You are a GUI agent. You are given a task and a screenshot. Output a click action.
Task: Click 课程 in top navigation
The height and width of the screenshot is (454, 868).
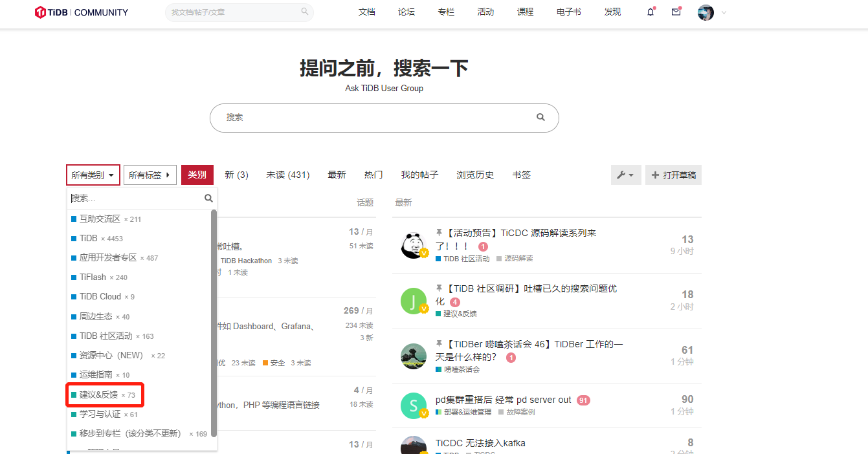click(526, 12)
